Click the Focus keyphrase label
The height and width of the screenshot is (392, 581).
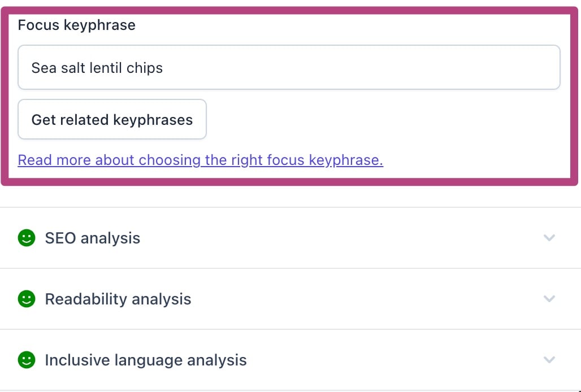[x=77, y=25]
